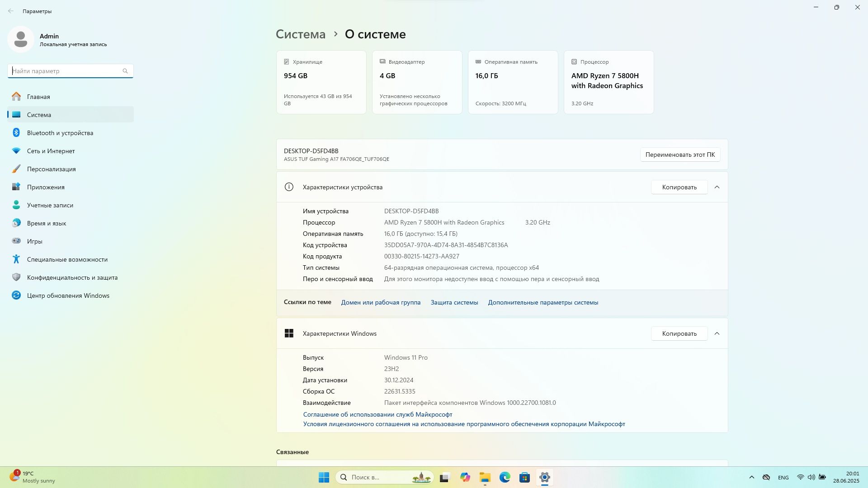Open the Admin account avatar
This screenshot has width=868, height=488.
(x=21, y=39)
